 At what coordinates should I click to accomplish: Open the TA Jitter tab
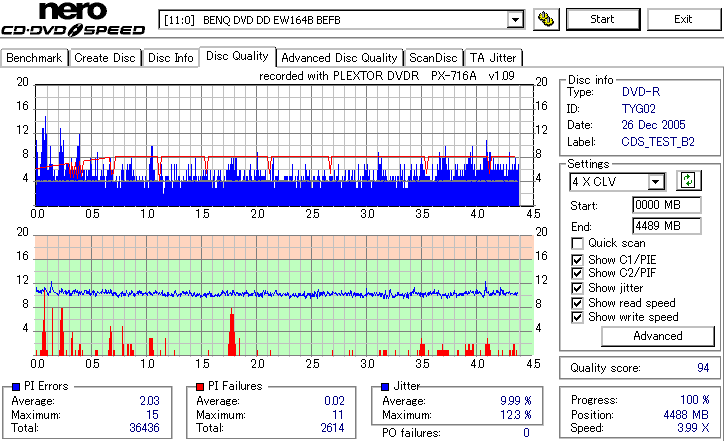click(x=493, y=58)
